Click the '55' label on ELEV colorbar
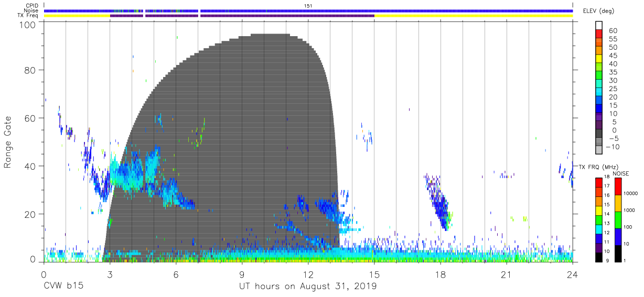This screenshot has height=297, width=644. coord(613,39)
